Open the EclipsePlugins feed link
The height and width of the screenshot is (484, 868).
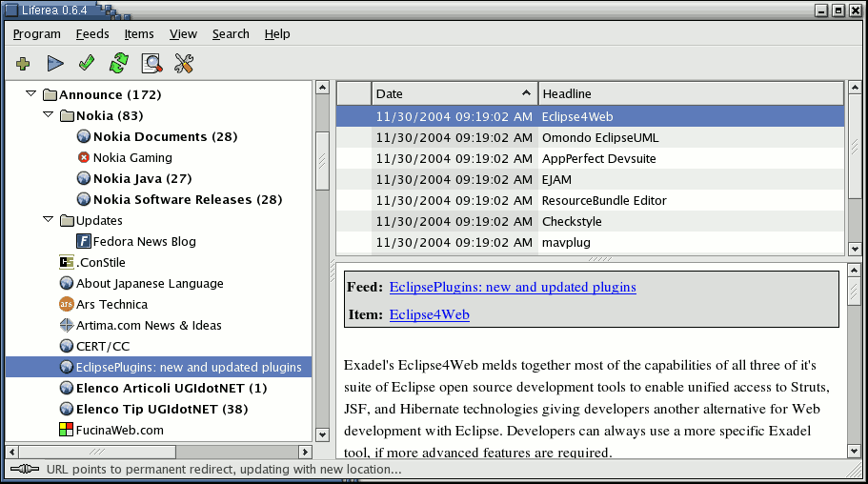(x=513, y=287)
